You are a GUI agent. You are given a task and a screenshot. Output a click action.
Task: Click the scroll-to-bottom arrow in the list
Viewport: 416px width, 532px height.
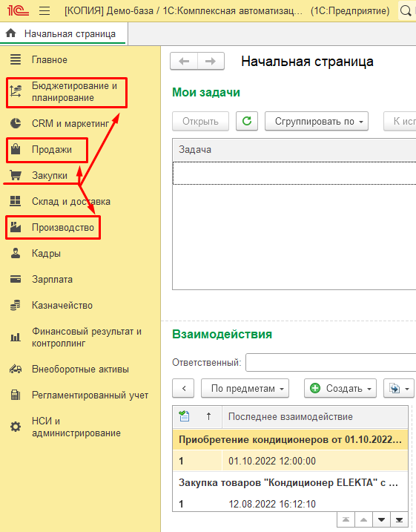(x=399, y=519)
